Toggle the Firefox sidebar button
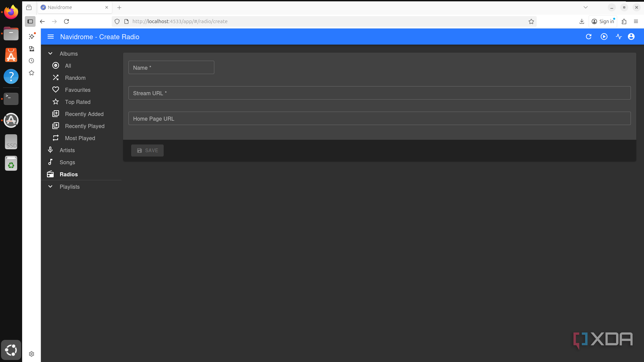This screenshot has height=362, width=644. [30, 21]
